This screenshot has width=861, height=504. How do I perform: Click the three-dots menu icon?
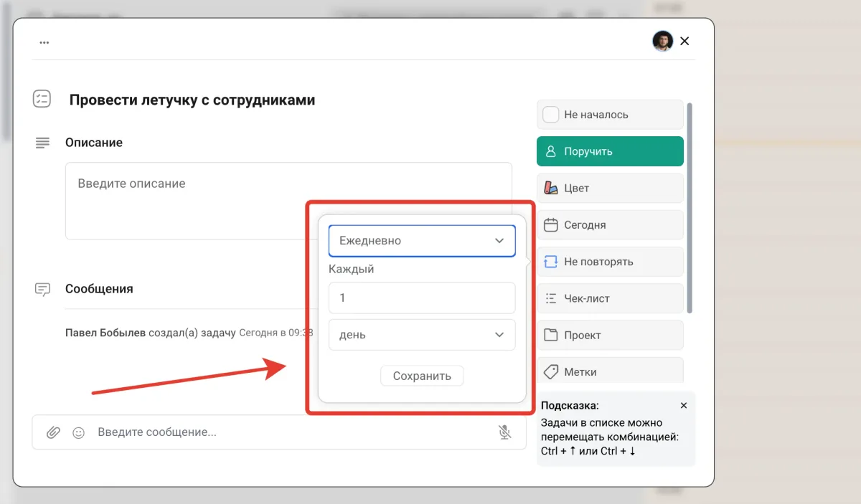(44, 42)
